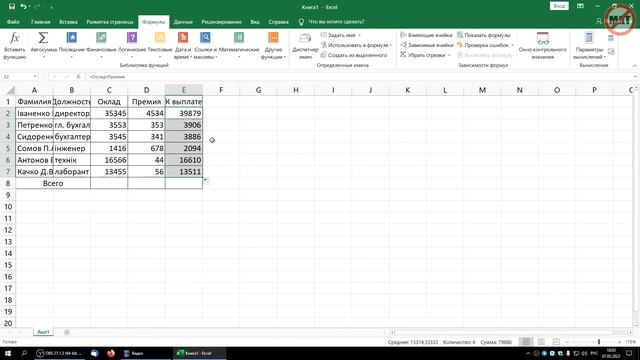Screen dimensions: 640x360
Task: Click the Параметры вычислений calculator icon
Action: (589, 38)
